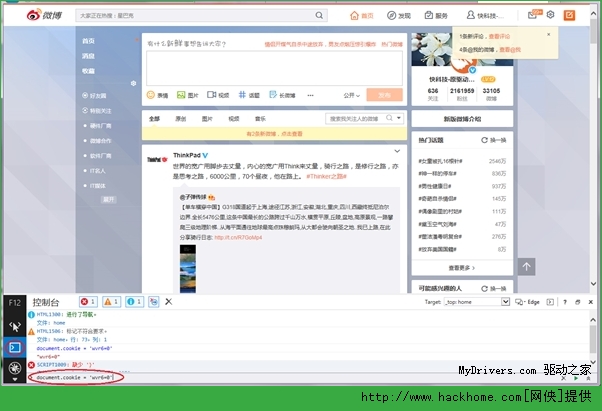
Task: Undock the F12 developer tools window
Action: [x=577, y=302]
